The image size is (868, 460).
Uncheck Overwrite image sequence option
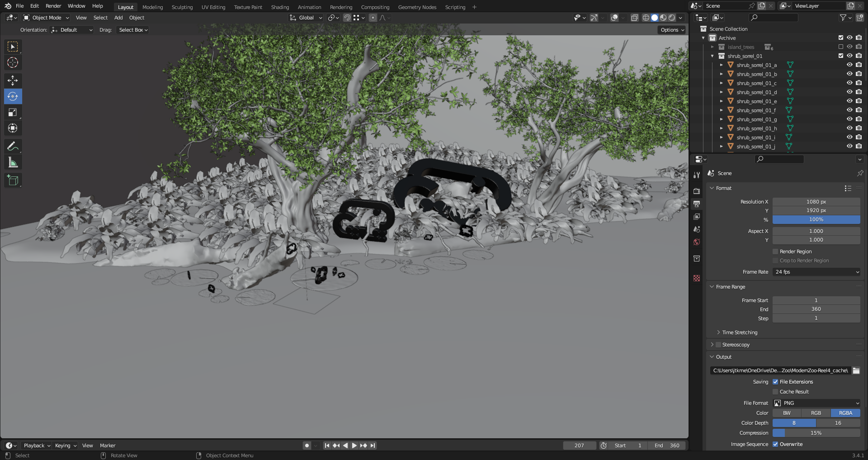pyautogui.click(x=775, y=444)
